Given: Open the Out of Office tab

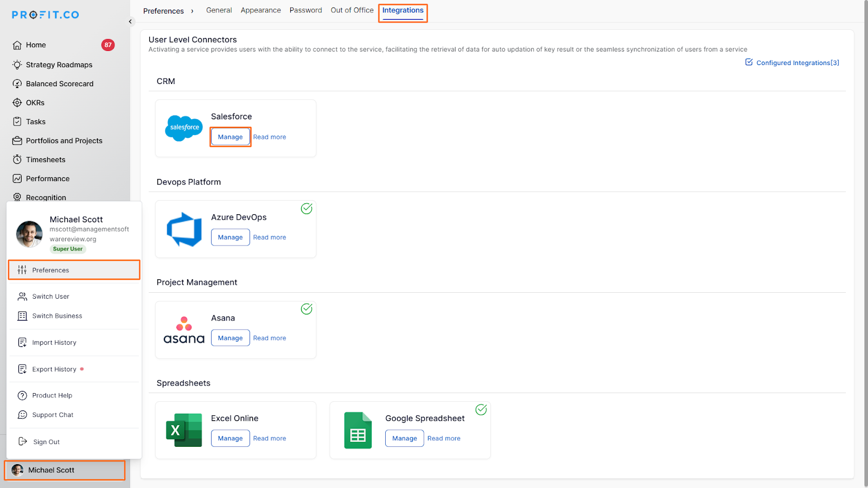Looking at the screenshot, I should tap(352, 10).
